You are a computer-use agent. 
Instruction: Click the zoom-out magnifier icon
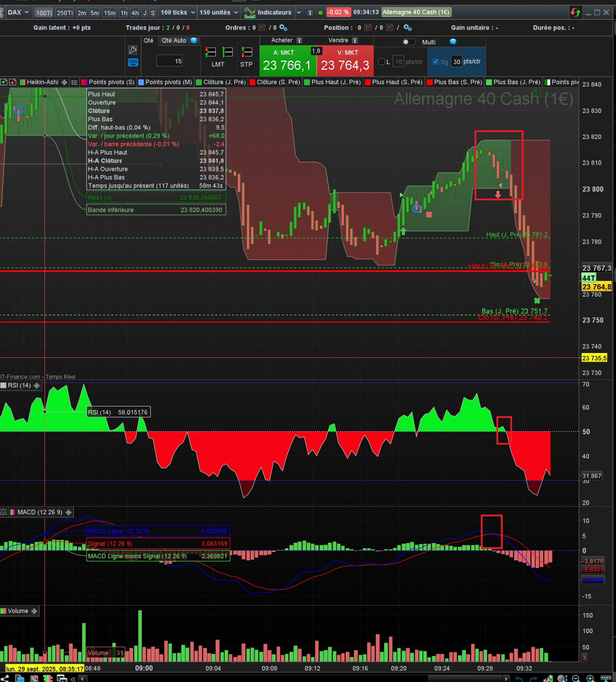tap(575, 678)
